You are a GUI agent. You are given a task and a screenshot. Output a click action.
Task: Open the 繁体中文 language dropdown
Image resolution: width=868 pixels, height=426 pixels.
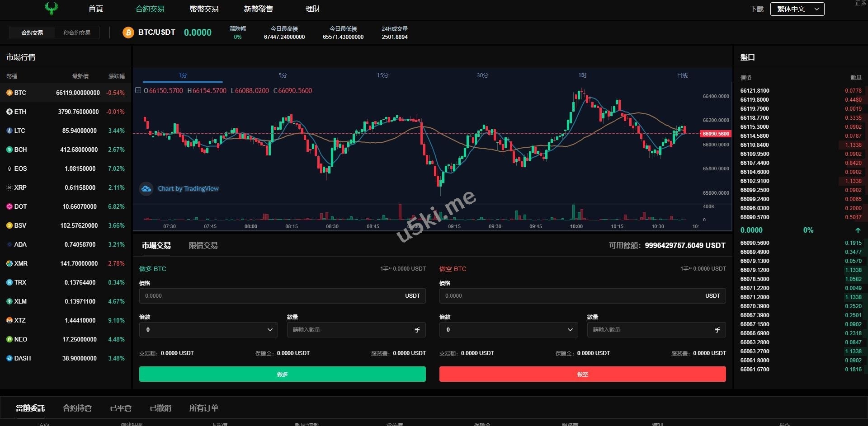click(x=797, y=9)
